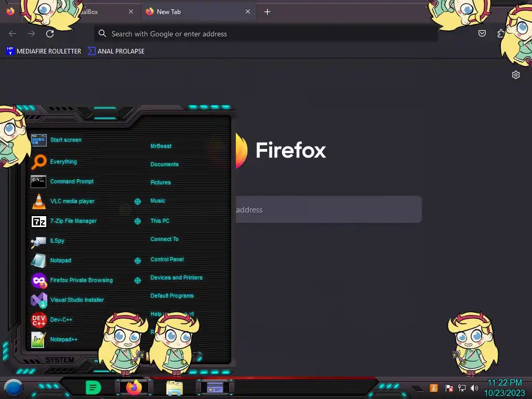The width and height of the screenshot is (532, 399).
Task: Reload the current page
Action: coord(50,34)
